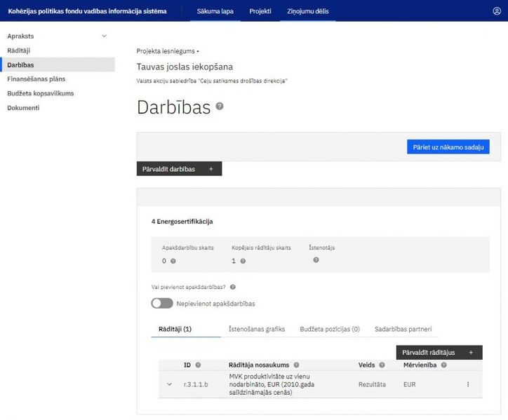508x420 pixels.
Task: Open three-dot menu for r.3.1.1.b row
Action: [x=468, y=384]
